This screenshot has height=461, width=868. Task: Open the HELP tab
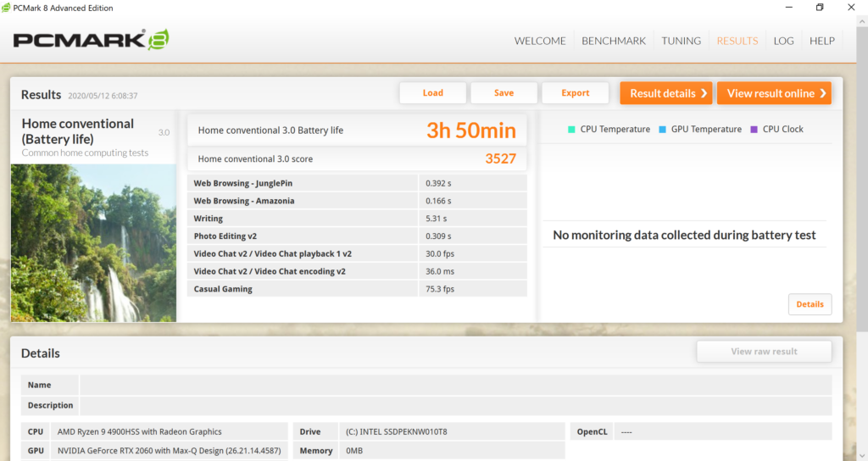(x=822, y=41)
